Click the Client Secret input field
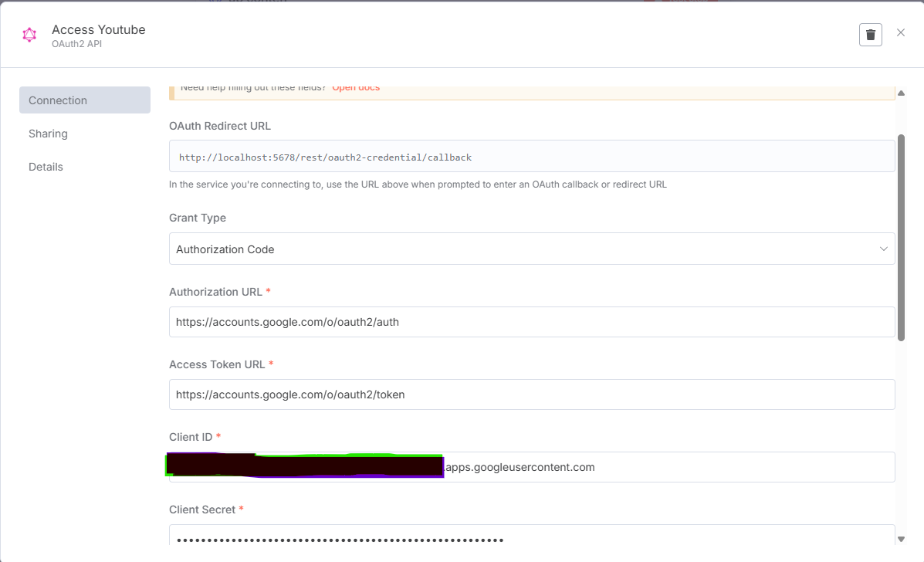 pyautogui.click(x=532, y=535)
